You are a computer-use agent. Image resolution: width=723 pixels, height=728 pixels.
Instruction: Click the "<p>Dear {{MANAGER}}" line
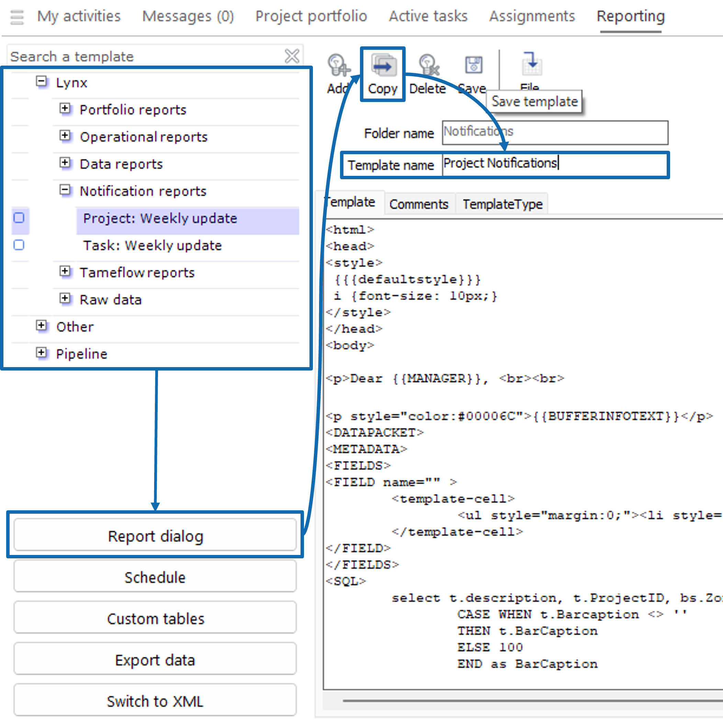tap(445, 378)
